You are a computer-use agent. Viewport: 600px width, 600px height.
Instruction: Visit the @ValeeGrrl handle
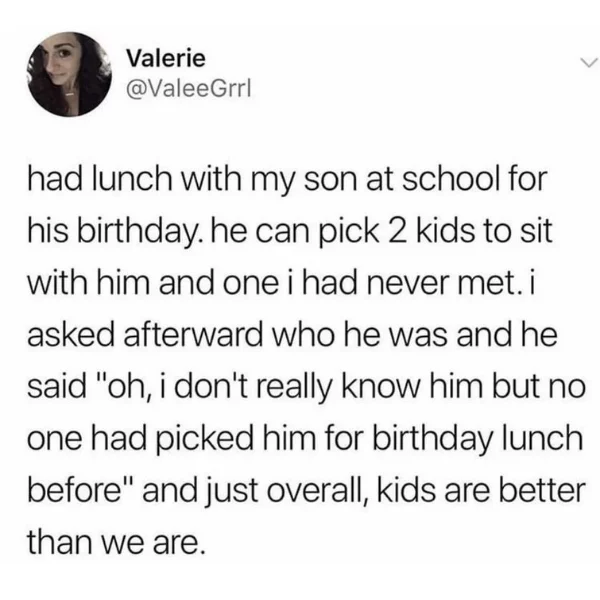click(189, 89)
